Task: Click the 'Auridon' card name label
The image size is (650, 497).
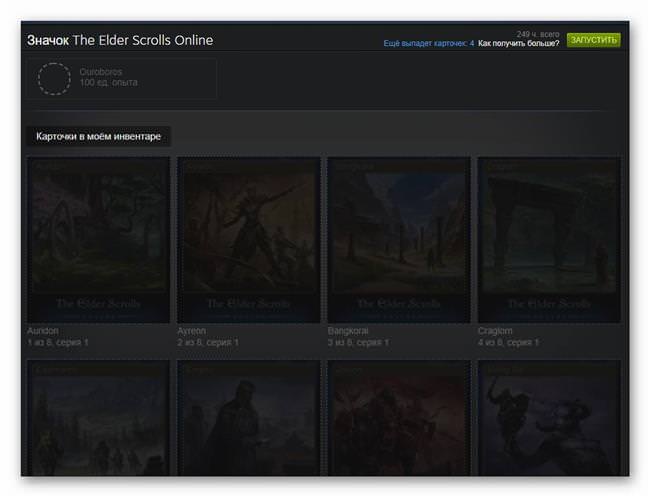Action: [x=43, y=331]
